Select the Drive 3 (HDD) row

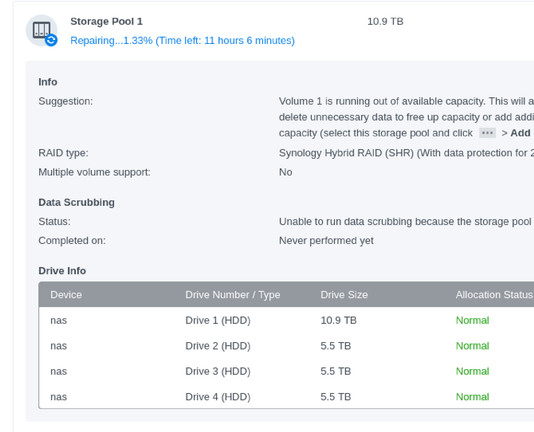(x=286, y=371)
